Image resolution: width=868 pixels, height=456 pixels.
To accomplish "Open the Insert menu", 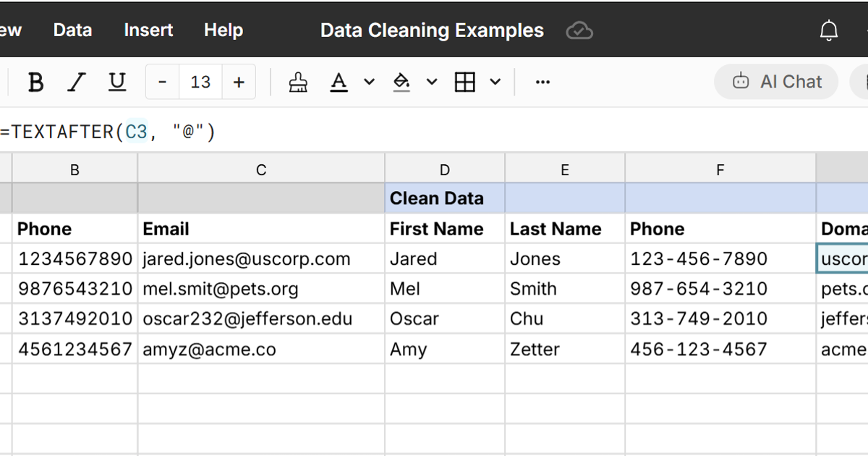I will point(148,30).
